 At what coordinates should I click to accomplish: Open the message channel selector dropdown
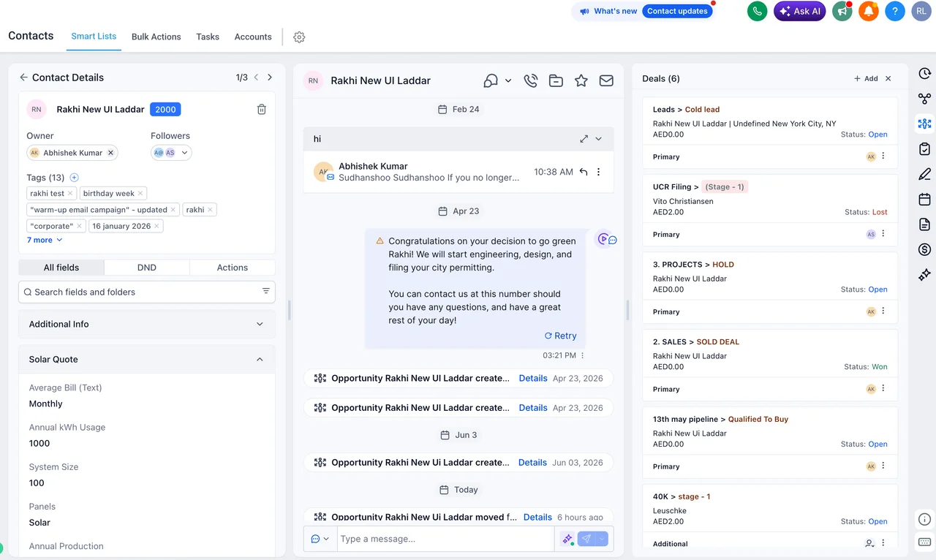320,539
